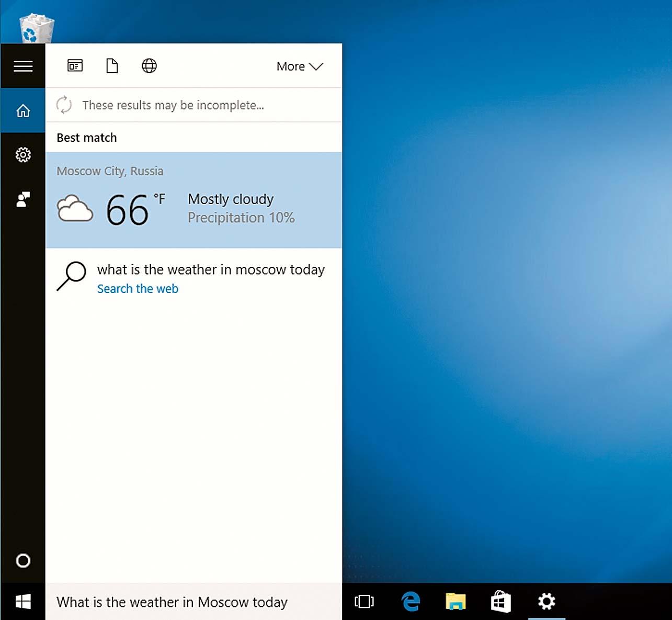
Task: Click the Search the web link
Action: click(x=138, y=289)
